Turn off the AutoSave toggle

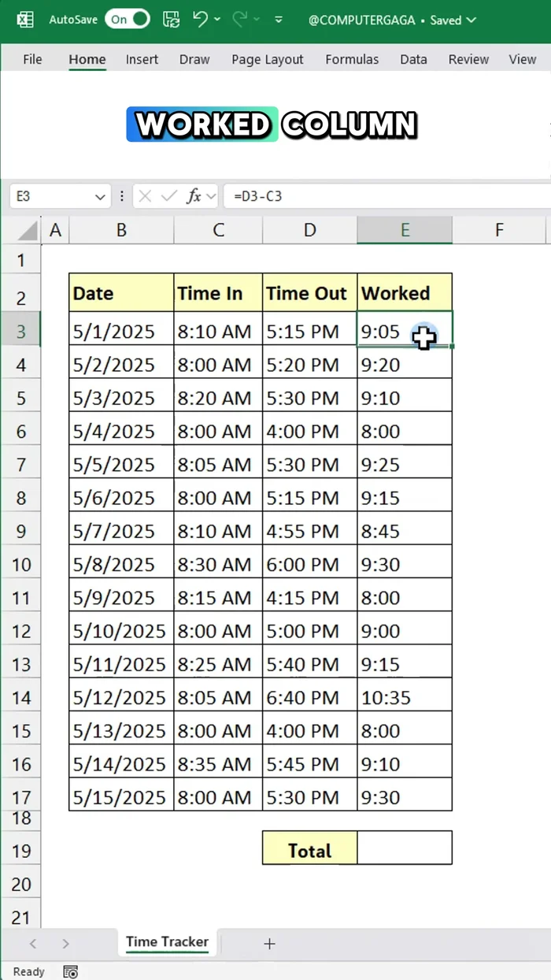tap(129, 20)
